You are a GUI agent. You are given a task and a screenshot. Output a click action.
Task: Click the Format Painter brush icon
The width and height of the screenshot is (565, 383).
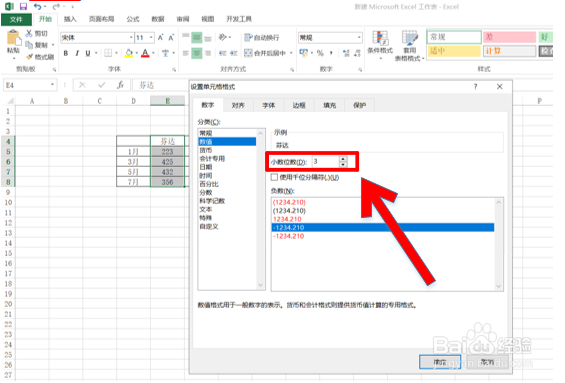coord(29,57)
